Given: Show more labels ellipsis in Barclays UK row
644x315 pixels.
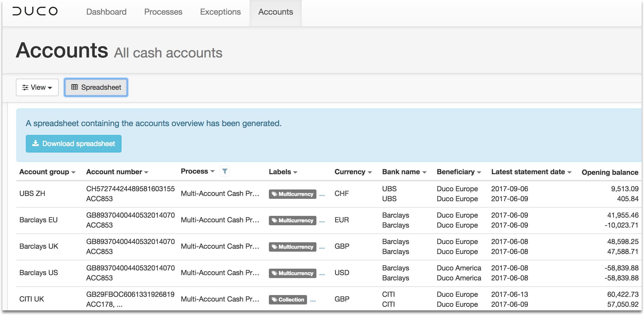Looking at the screenshot, I should 322,247.
